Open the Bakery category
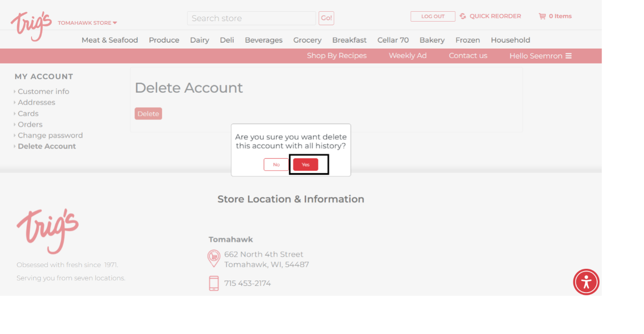The image size is (644, 334). click(x=432, y=40)
